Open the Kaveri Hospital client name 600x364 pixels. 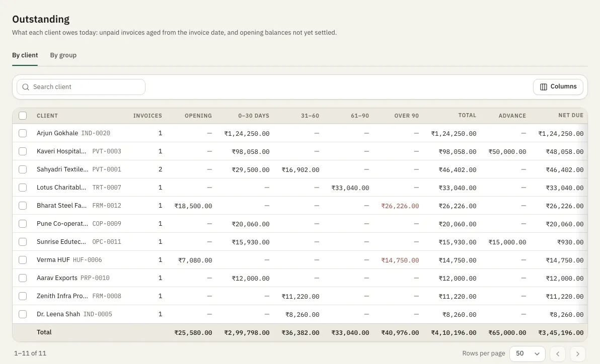(x=61, y=151)
